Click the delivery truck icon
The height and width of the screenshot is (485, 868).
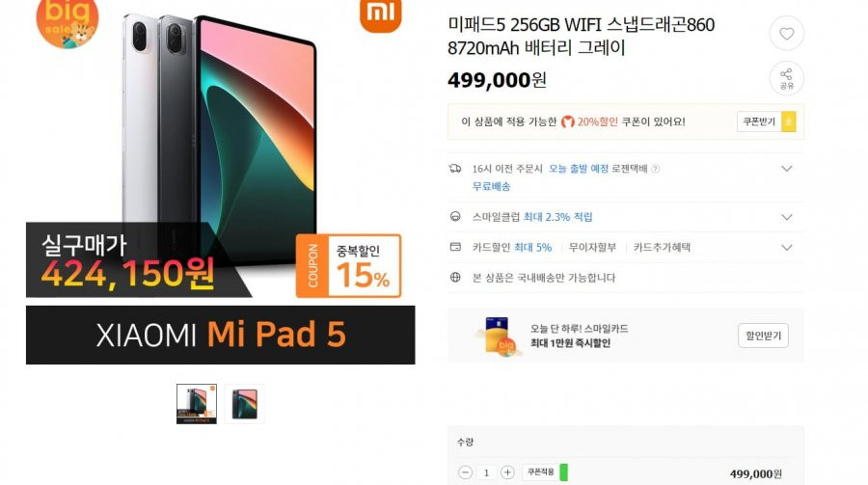[455, 169]
